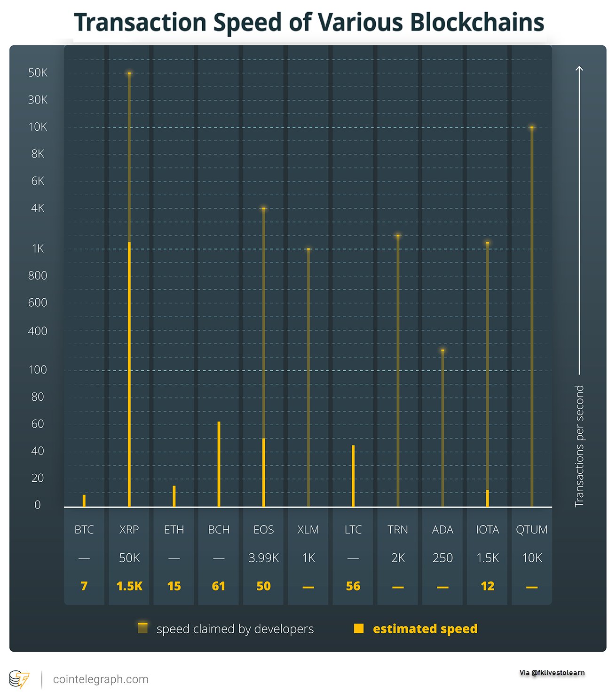Click the 6K y-axis label

(38, 181)
